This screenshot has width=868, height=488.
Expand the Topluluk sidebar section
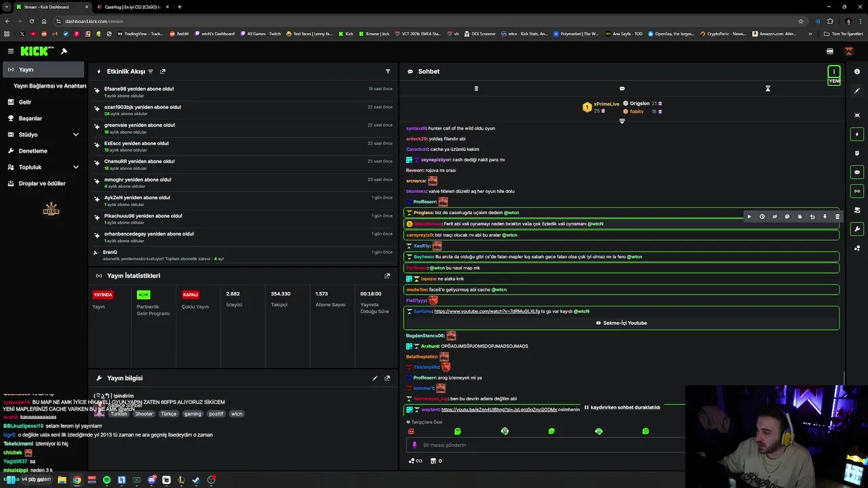pos(75,167)
